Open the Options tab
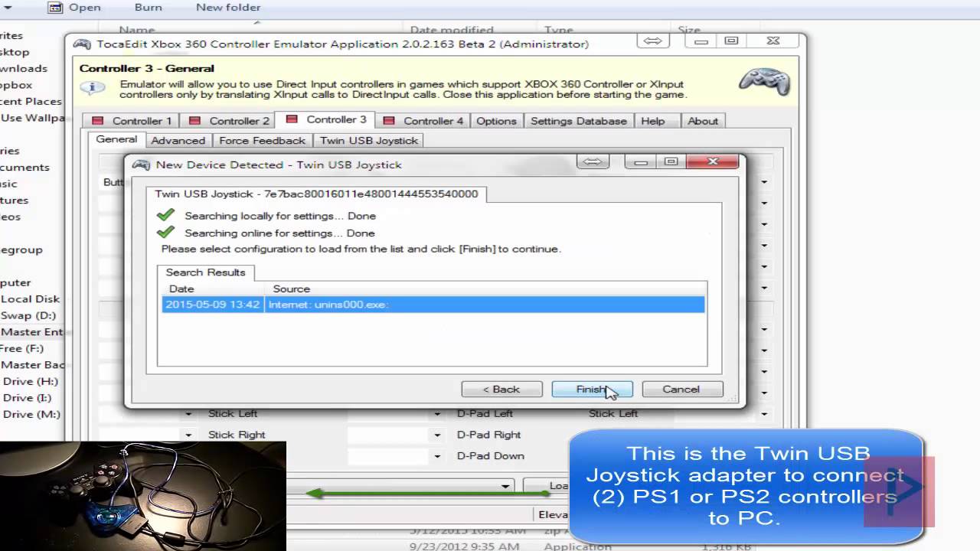980x551 pixels. pyautogui.click(x=496, y=121)
